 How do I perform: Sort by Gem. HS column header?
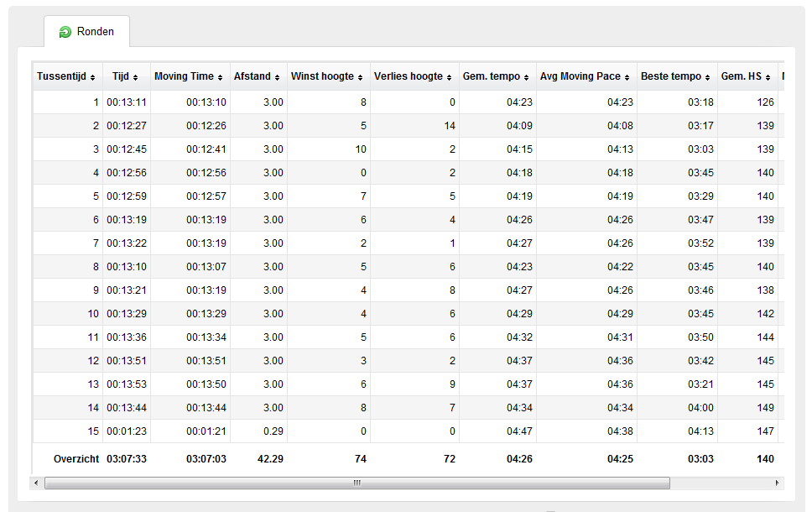pos(747,76)
